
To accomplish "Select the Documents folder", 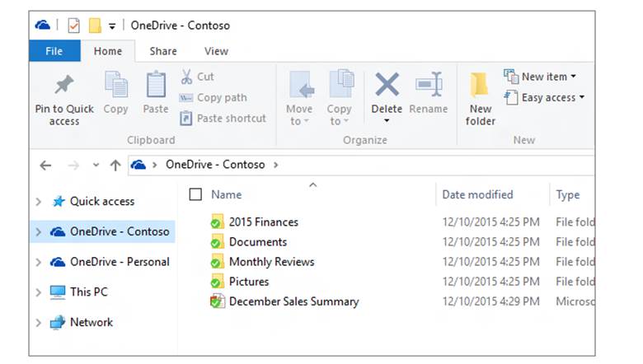I will tap(258, 242).
